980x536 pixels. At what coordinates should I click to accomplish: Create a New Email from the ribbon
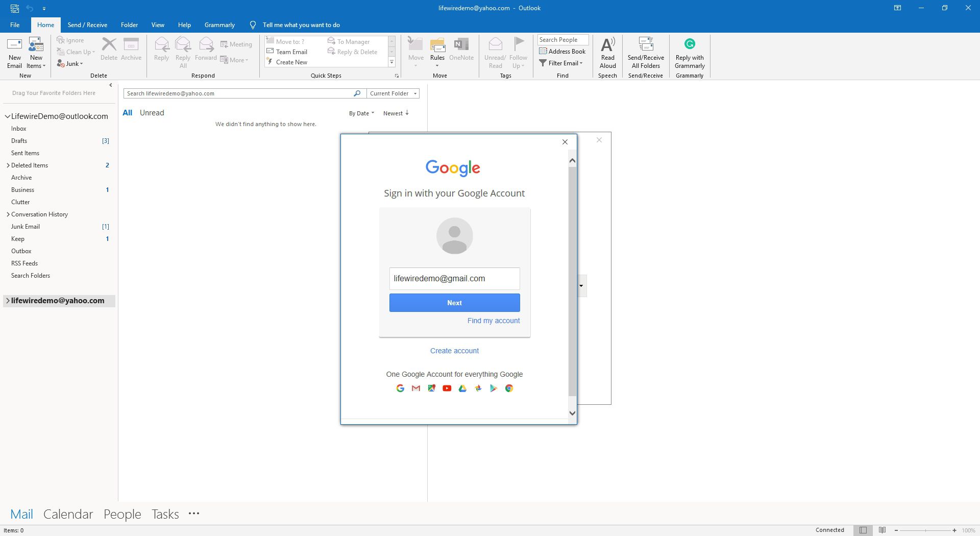14,53
